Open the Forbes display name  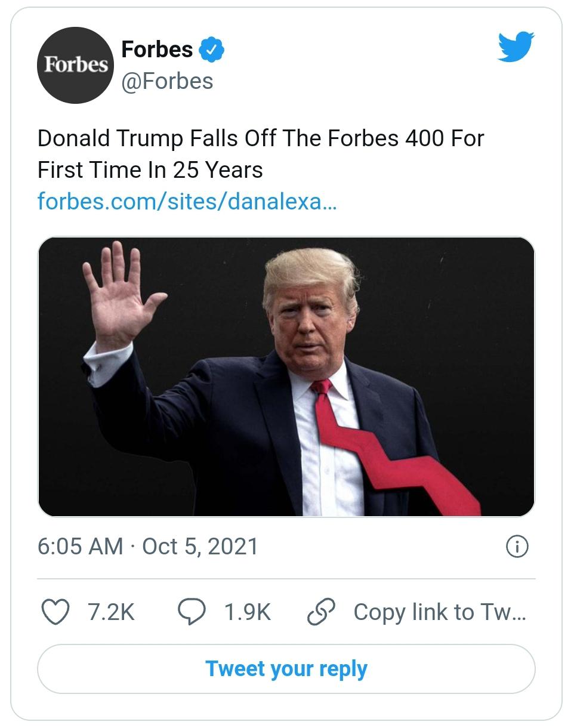pyautogui.click(x=157, y=50)
